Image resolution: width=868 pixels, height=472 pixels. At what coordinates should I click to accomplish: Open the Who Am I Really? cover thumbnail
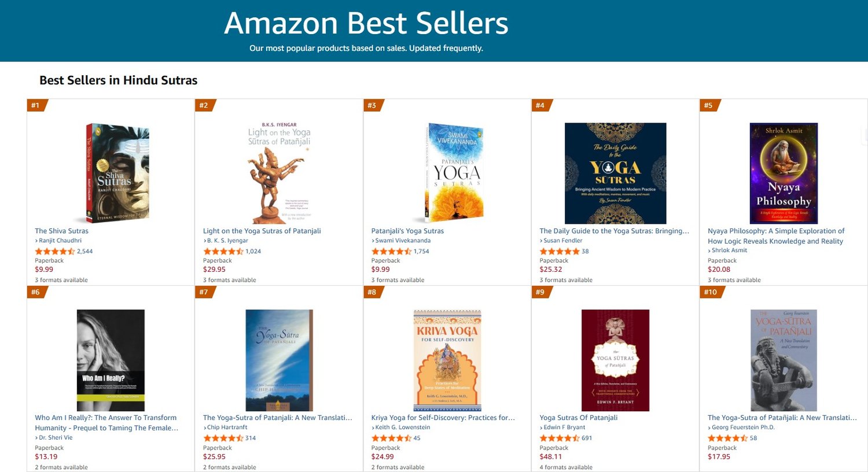pos(111,360)
